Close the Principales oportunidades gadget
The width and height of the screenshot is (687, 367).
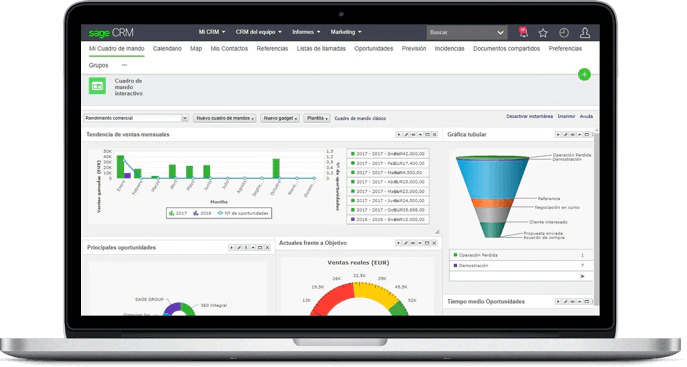tap(267, 247)
